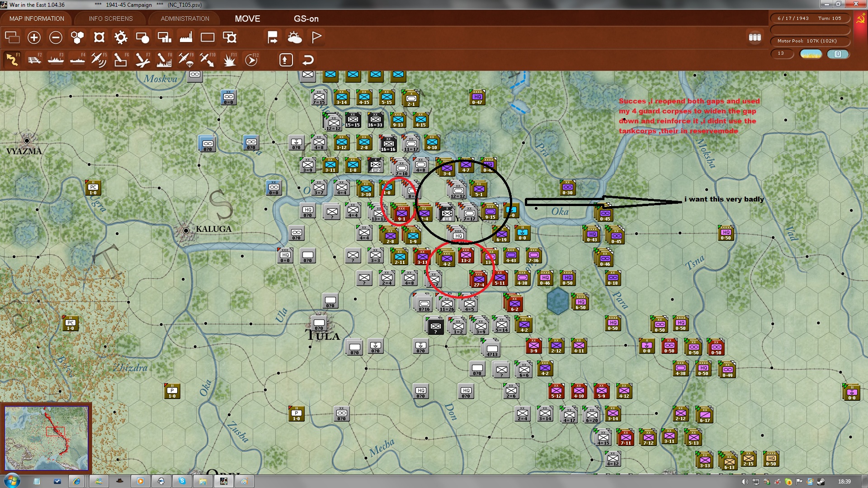Click the overlapping windows toolbar icon

click(12, 37)
